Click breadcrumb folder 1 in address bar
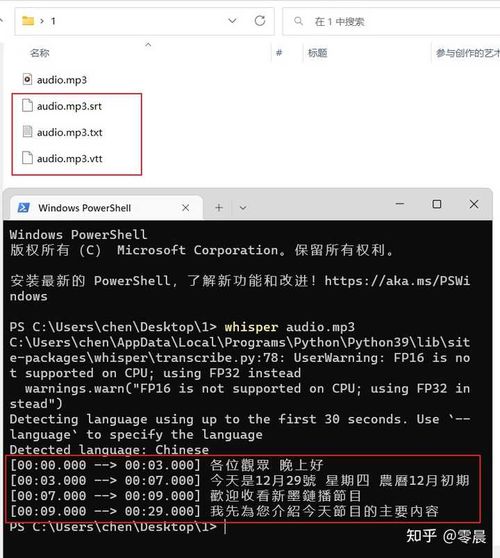 pyautogui.click(x=53, y=21)
